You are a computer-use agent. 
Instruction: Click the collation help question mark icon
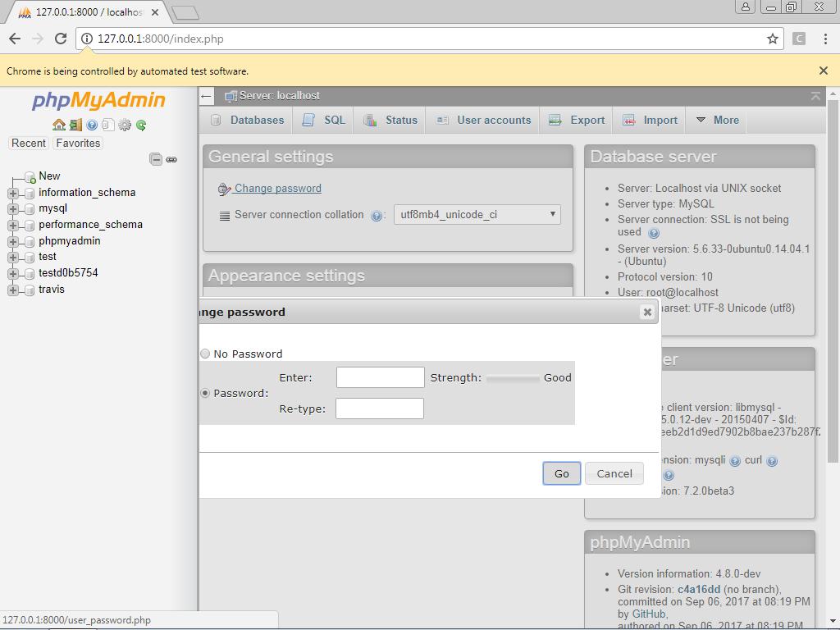pos(376,216)
